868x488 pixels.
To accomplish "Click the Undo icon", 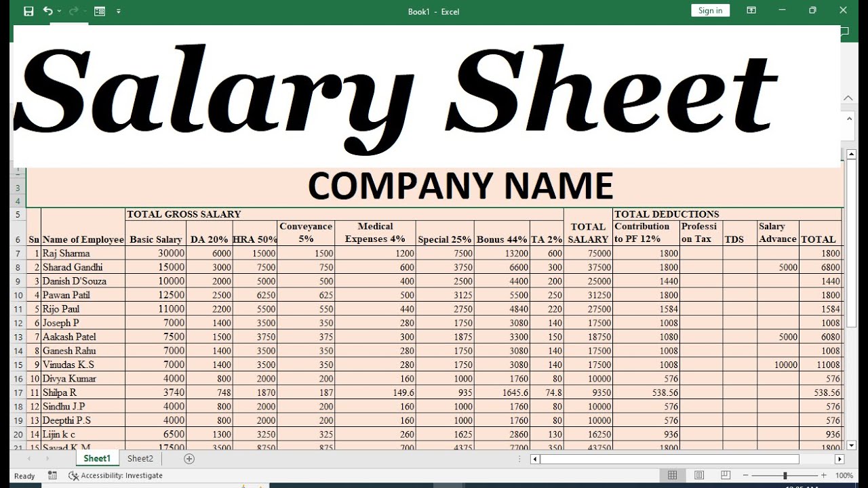I will pos(47,11).
